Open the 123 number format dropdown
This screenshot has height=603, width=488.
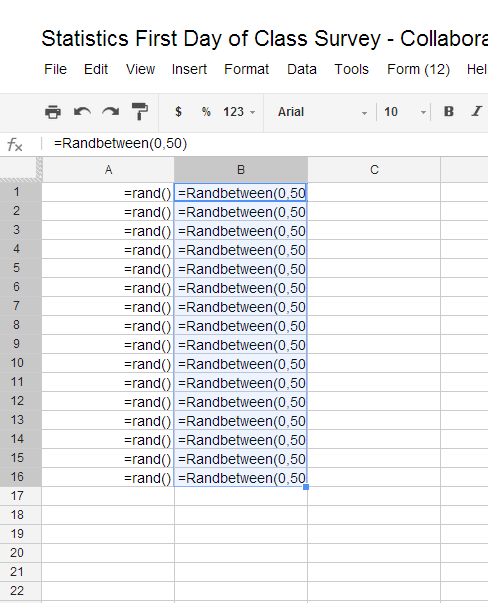[x=239, y=112]
